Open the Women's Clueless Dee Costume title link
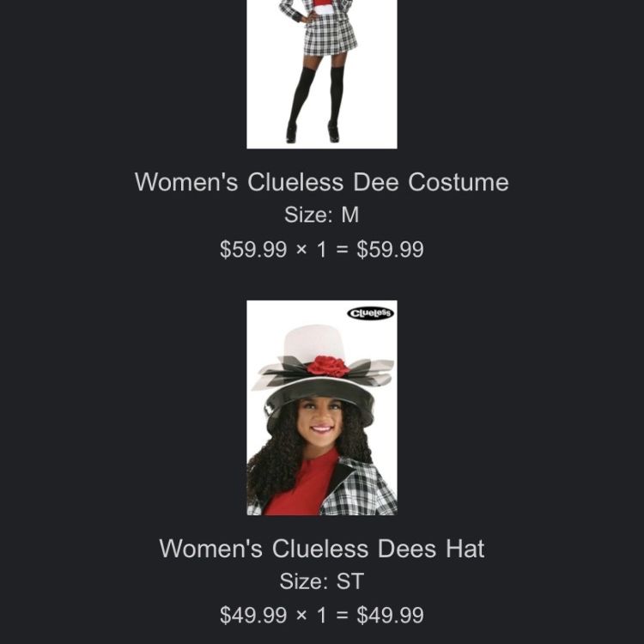 click(x=322, y=181)
